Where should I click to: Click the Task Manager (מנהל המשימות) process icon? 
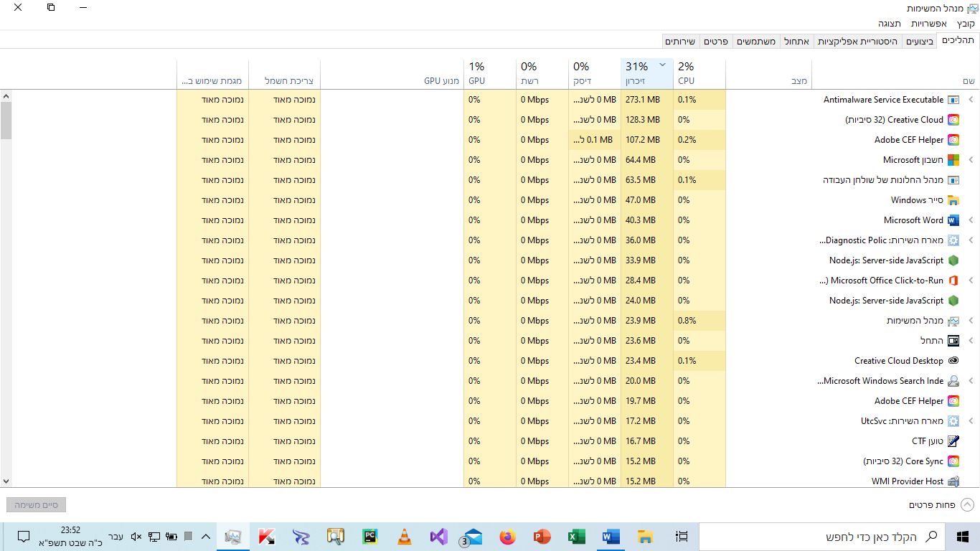(953, 321)
